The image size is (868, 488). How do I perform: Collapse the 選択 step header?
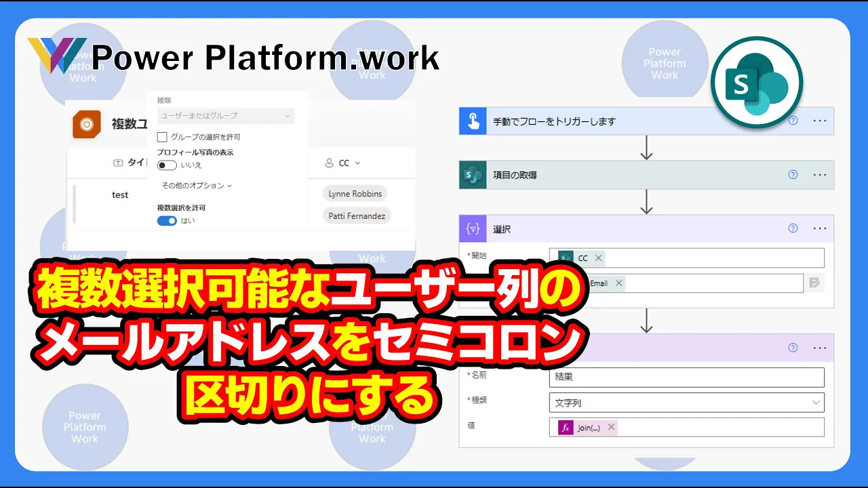pyautogui.click(x=646, y=229)
